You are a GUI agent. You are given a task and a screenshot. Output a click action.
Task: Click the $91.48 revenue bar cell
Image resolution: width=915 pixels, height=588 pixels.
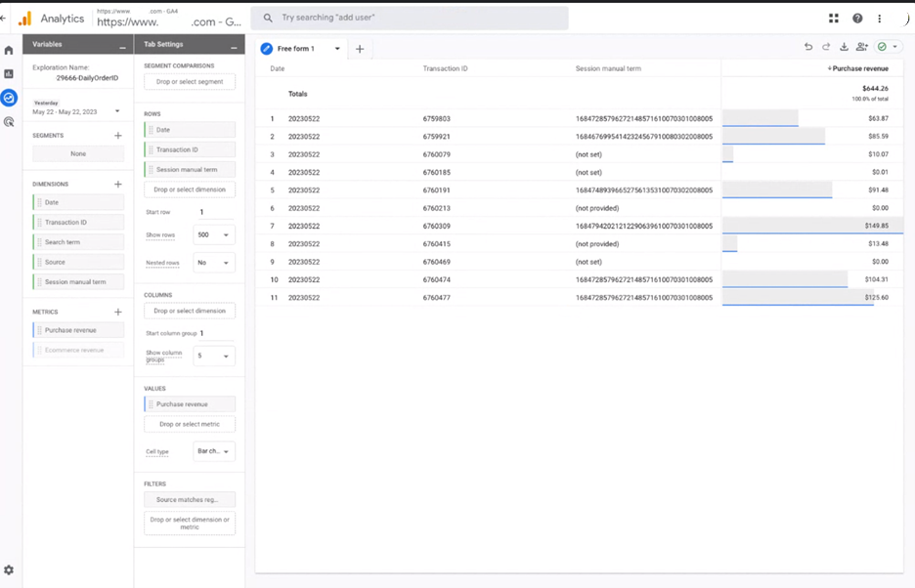click(812, 190)
